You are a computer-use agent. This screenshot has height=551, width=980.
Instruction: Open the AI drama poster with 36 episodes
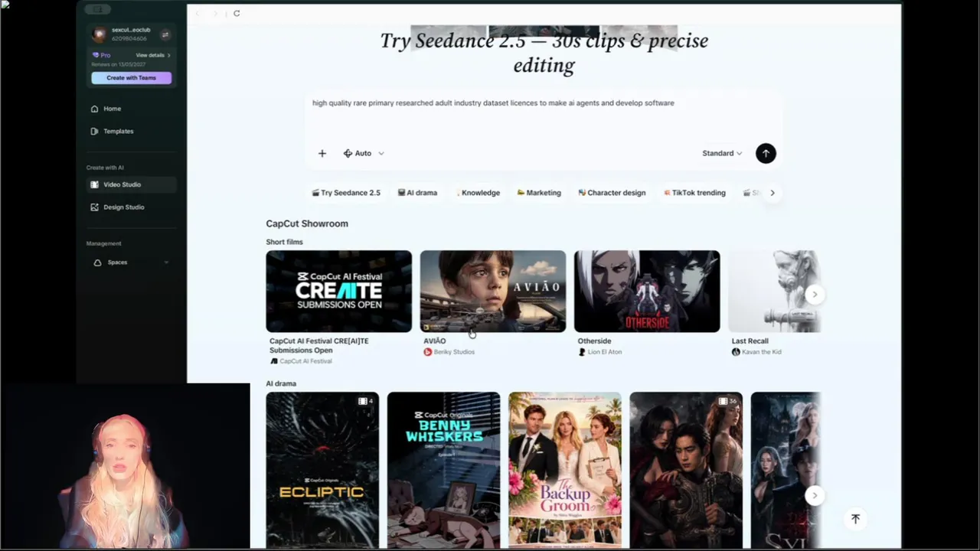(686, 470)
